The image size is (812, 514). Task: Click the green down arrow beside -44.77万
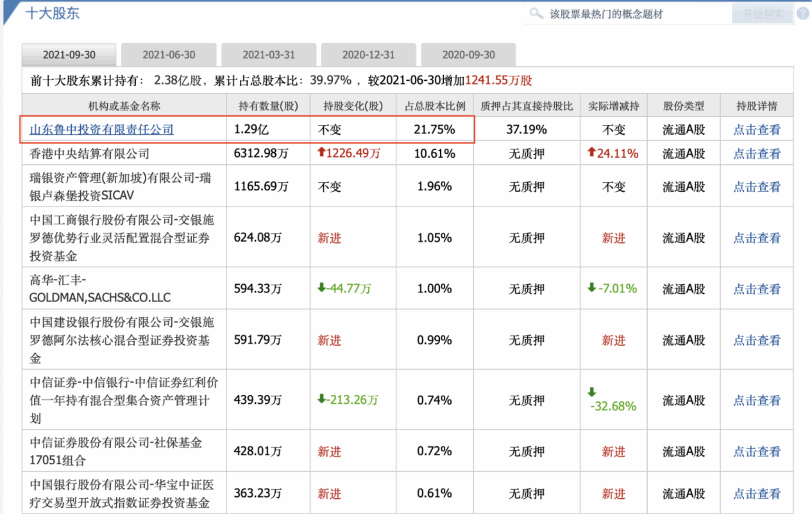click(321, 288)
